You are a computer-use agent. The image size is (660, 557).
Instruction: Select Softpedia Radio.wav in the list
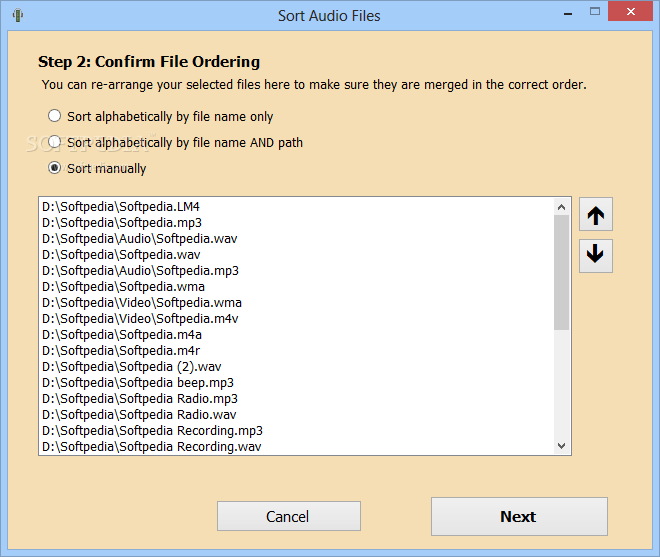(x=297, y=415)
